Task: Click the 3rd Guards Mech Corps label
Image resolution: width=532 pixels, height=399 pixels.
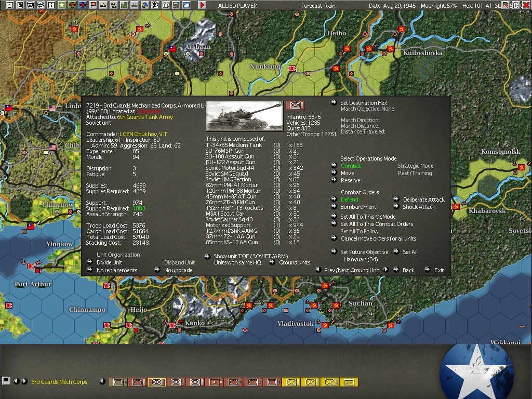Action: pyautogui.click(x=59, y=382)
